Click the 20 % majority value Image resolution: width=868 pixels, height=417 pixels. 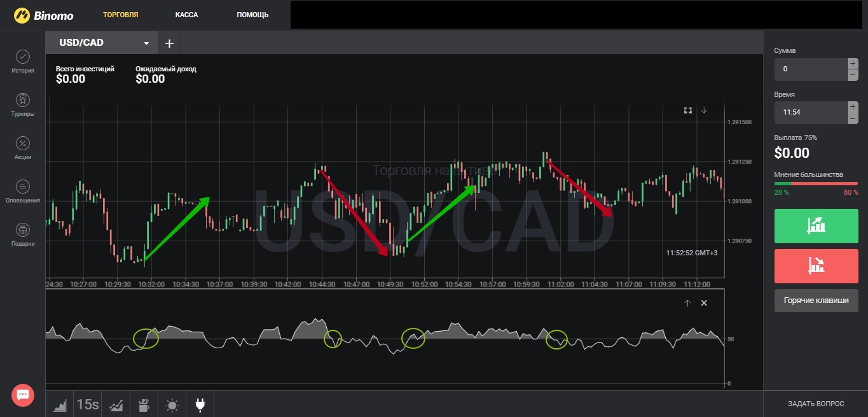pyautogui.click(x=781, y=192)
